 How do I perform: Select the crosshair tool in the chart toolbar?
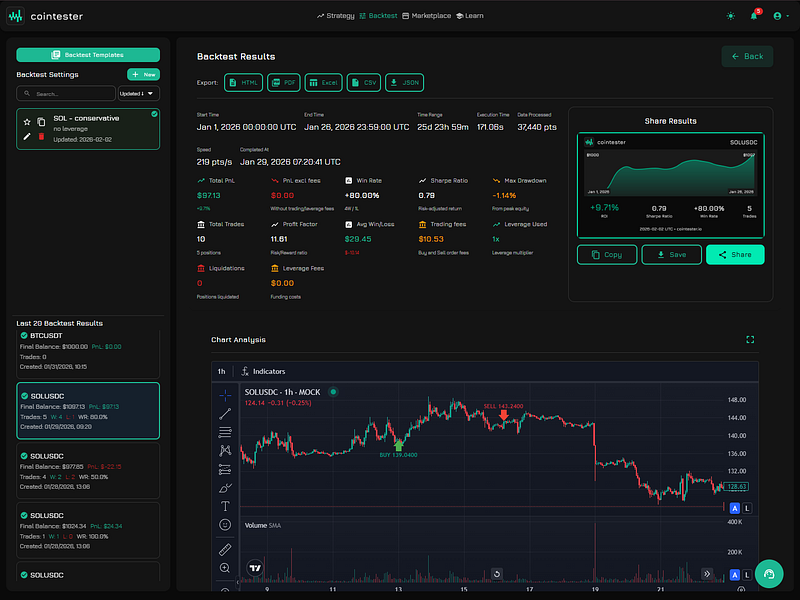[x=225, y=396]
